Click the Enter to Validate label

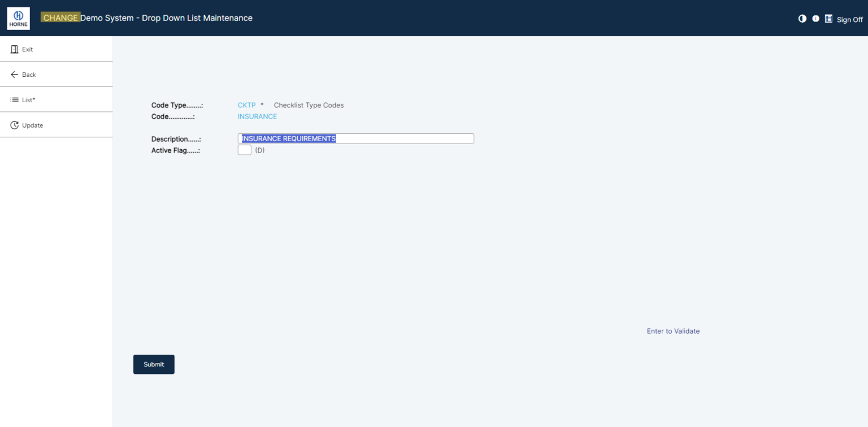click(672, 331)
